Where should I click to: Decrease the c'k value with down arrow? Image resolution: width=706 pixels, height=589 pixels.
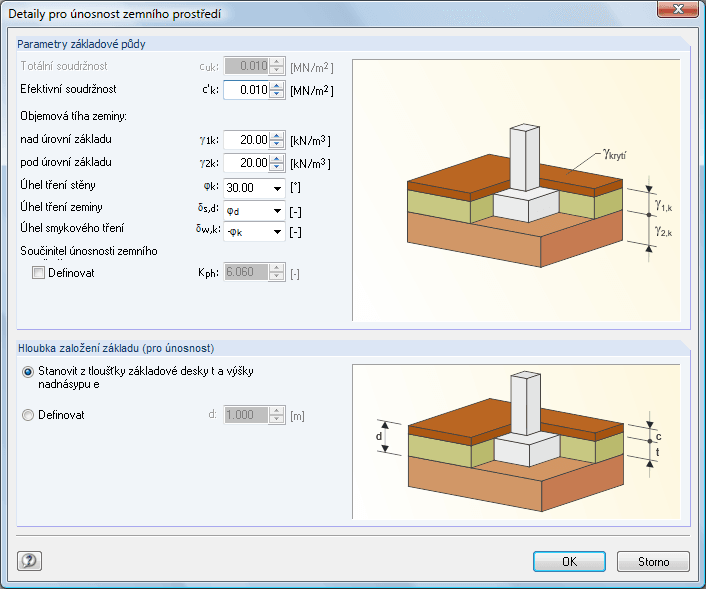(x=276, y=95)
